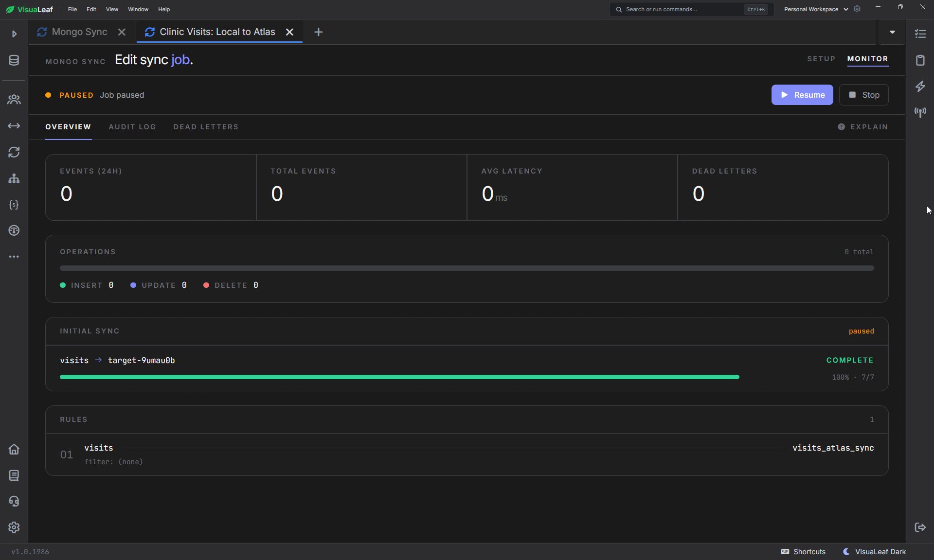Click the green Insert legend dot
Viewport: 934px width, 560px height.
pyautogui.click(x=63, y=285)
